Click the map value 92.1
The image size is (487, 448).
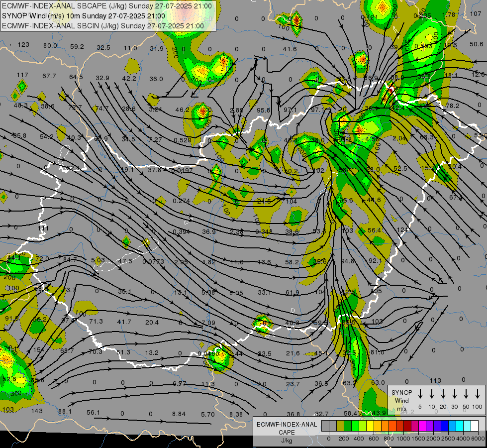[x=375, y=260]
